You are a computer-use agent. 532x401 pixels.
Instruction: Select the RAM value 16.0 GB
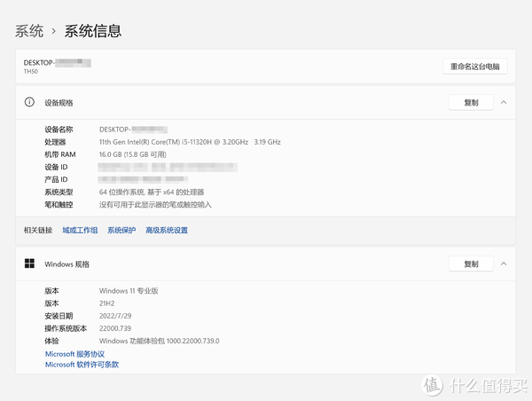coord(110,154)
